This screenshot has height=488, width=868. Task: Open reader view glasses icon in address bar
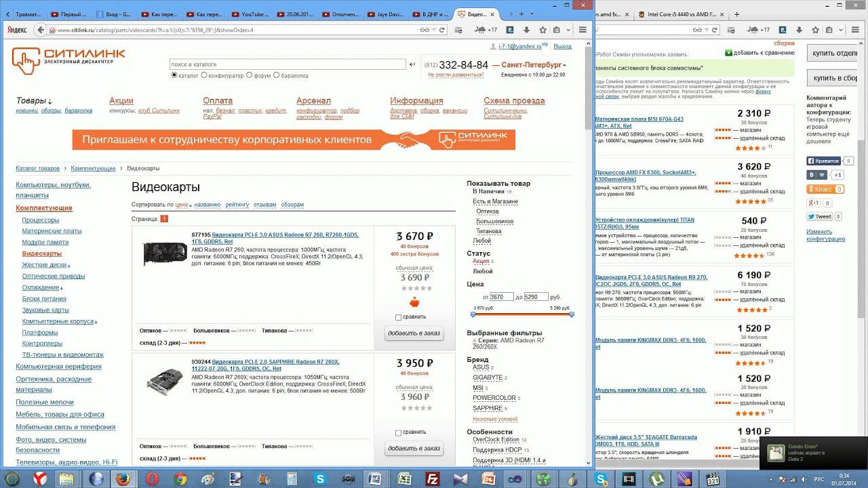point(425,30)
